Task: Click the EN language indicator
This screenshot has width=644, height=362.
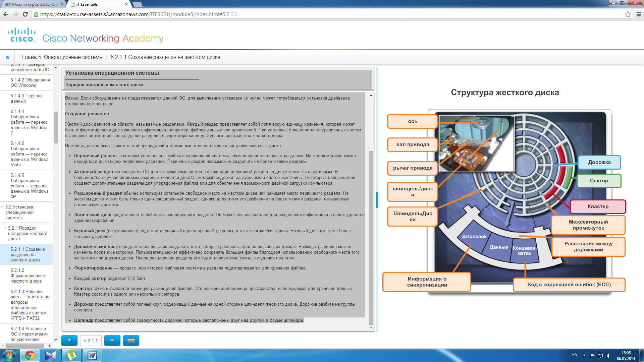Action: 575,355
